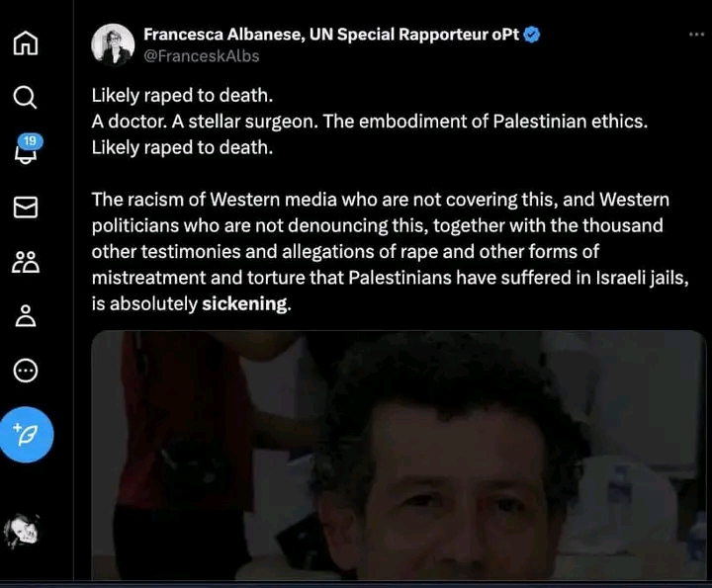Open Francesca Albanese profile picture
Screen dimensions: 712x588
[x=113, y=44]
